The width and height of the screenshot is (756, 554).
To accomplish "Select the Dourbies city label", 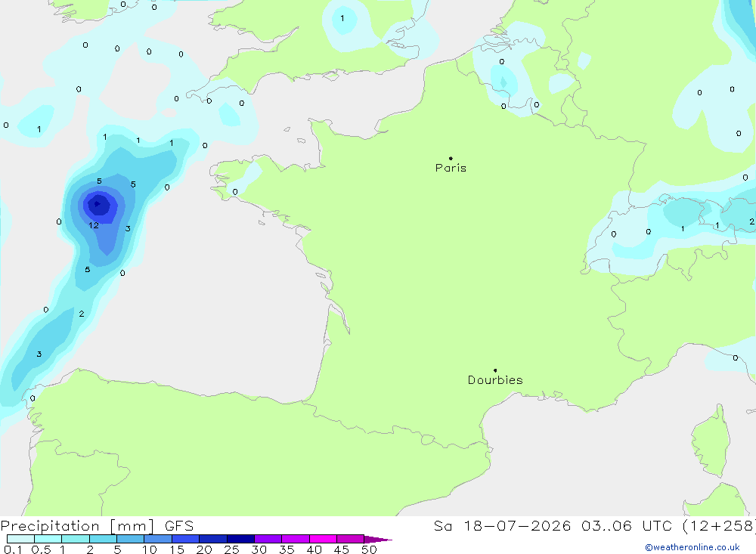I will click(x=495, y=380).
